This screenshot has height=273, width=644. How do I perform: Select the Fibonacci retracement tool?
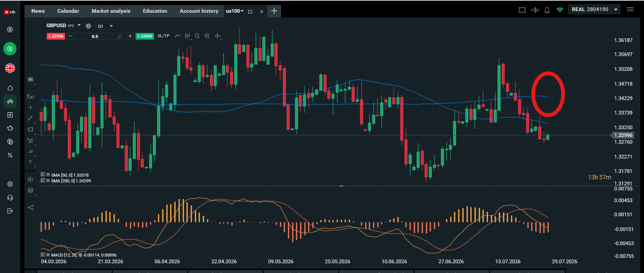31,141
